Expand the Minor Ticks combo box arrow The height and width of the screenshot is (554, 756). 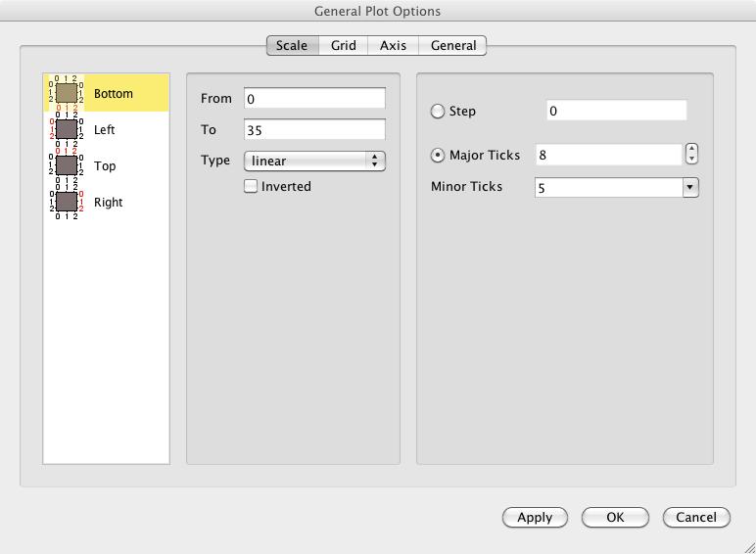[x=690, y=187]
